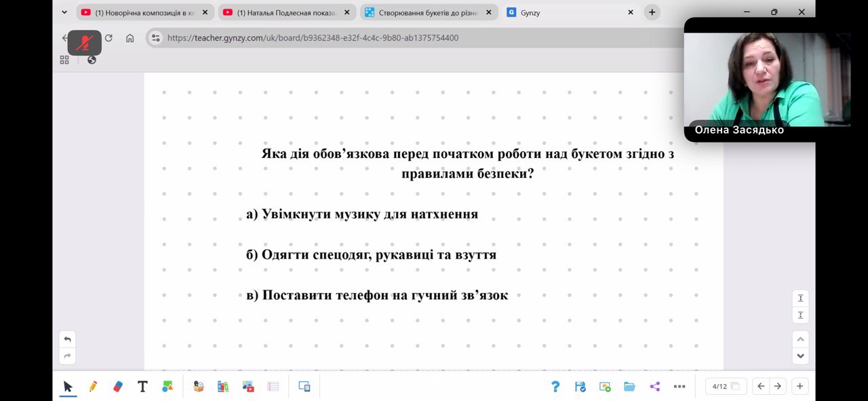Open the widgets toolbox icon
The width and height of the screenshot is (868, 401).
click(199, 386)
